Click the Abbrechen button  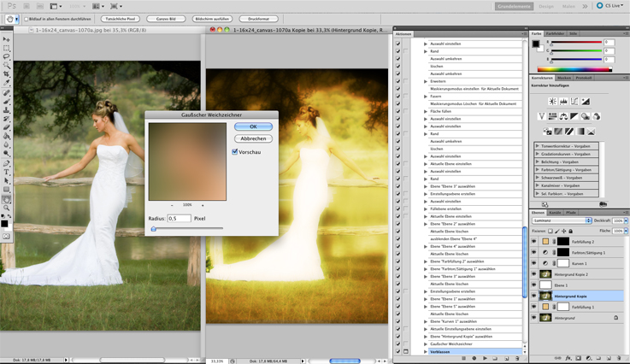pyautogui.click(x=253, y=138)
